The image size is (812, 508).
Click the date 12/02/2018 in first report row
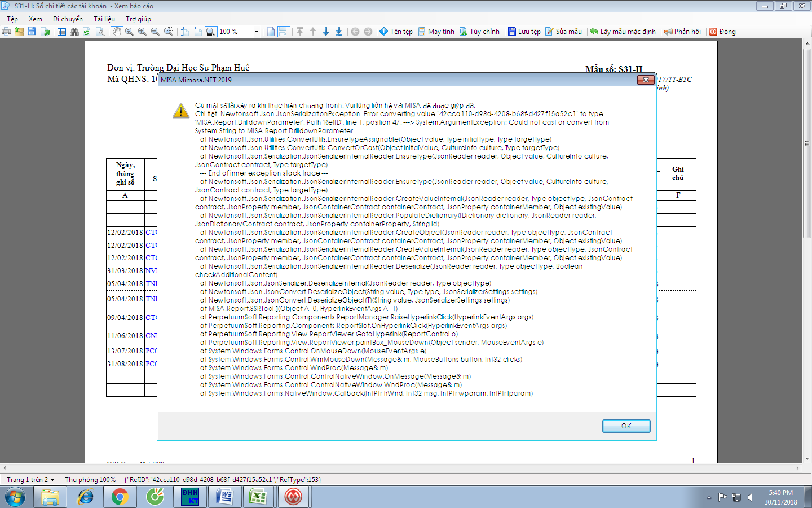coord(125,233)
